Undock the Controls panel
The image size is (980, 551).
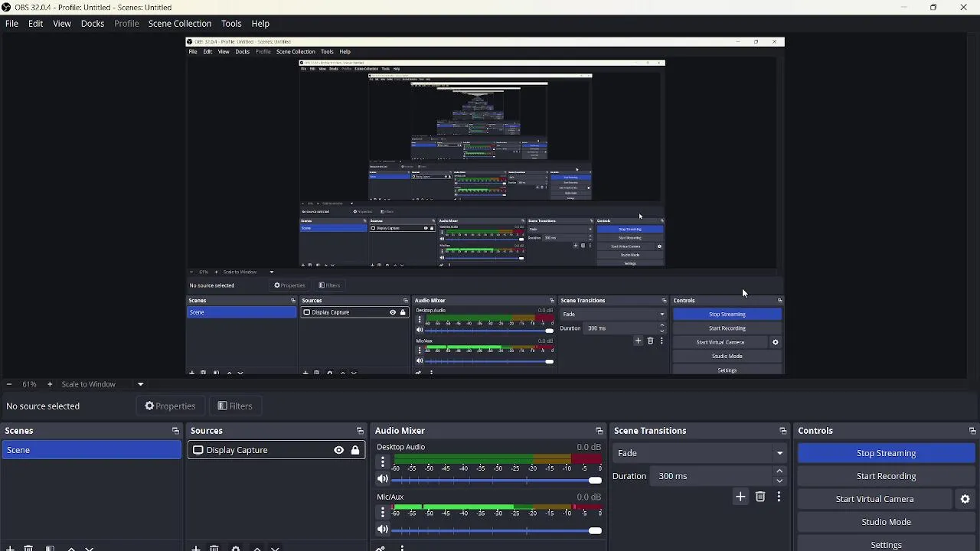pos(972,431)
